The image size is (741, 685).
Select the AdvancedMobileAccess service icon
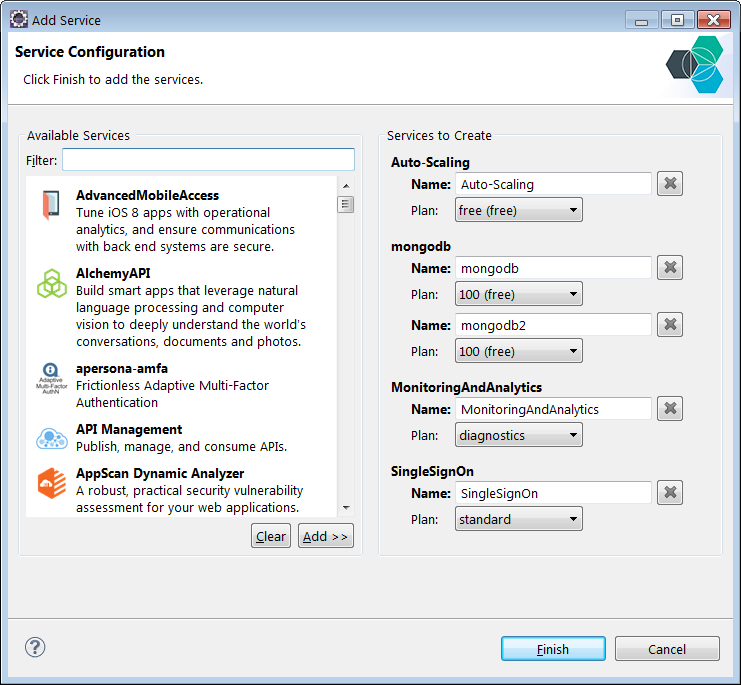point(51,205)
